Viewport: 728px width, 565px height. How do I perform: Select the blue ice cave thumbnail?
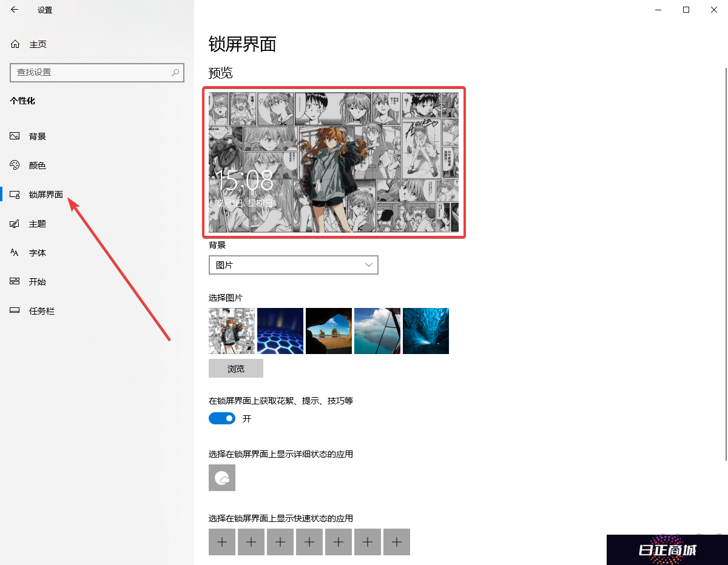pos(426,331)
